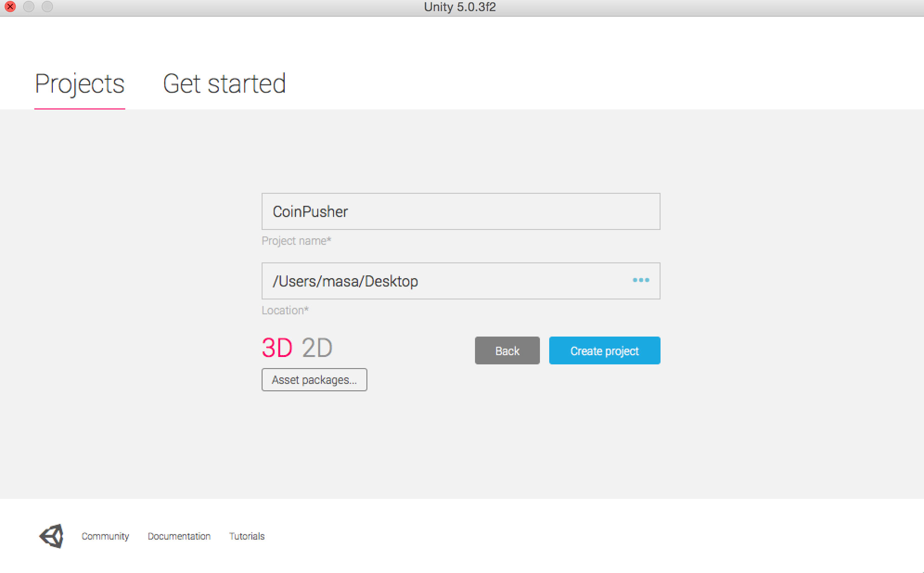Go back with the Back button
The height and width of the screenshot is (573, 924).
(507, 350)
